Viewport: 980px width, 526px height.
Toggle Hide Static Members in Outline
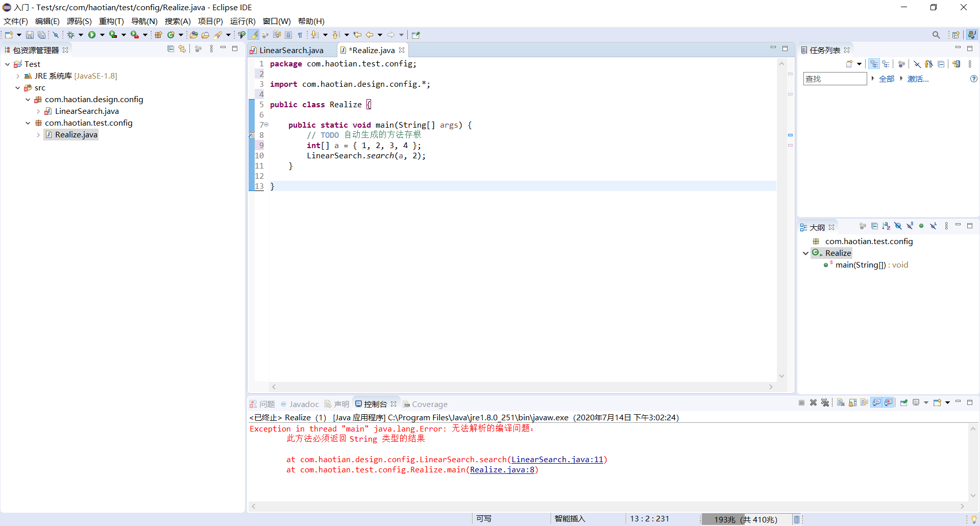click(x=910, y=226)
